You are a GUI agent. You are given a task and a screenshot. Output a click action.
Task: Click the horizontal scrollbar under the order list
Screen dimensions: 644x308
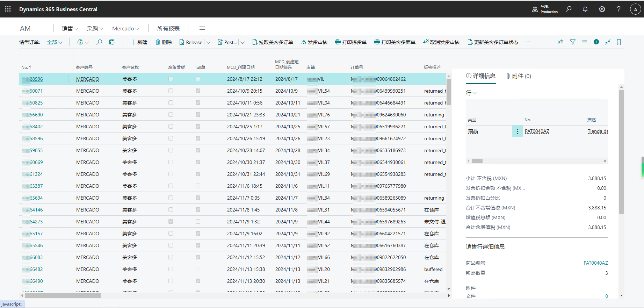click(63, 296)
